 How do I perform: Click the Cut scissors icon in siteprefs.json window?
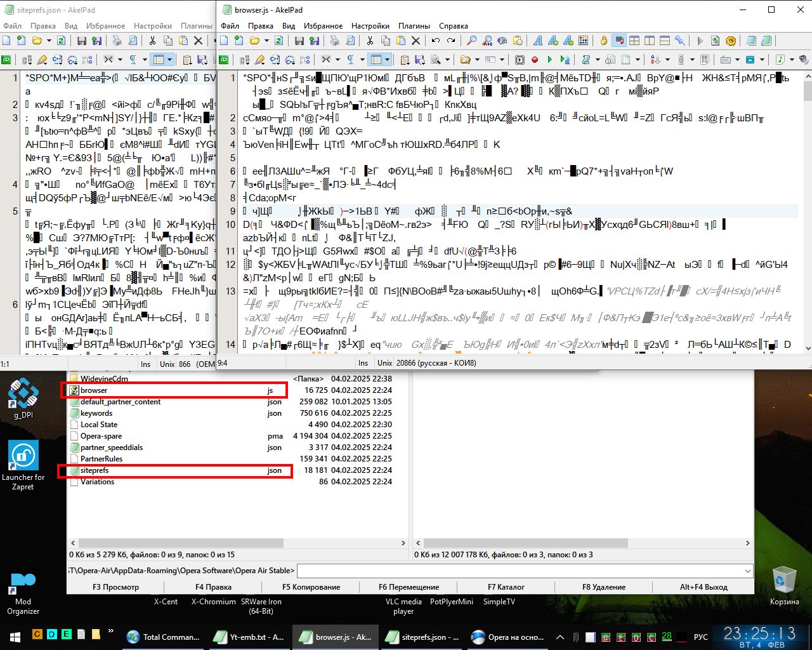152,41
